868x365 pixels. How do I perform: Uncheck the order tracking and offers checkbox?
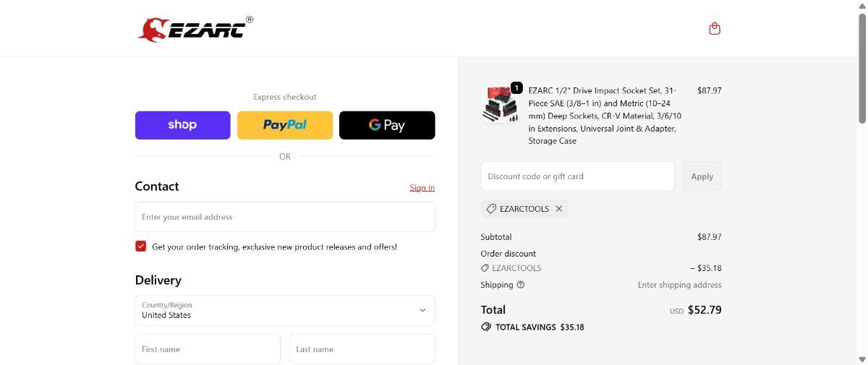click(141, 246)
